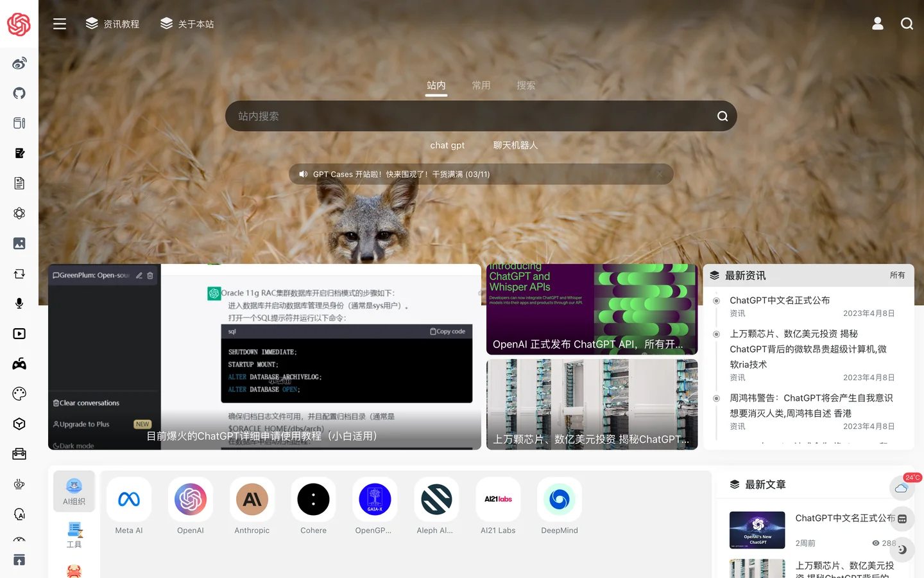Image resolution: width=924 pixels, height=578 pixels.
Task: Open the server racks article card
Action: (592, 404)
